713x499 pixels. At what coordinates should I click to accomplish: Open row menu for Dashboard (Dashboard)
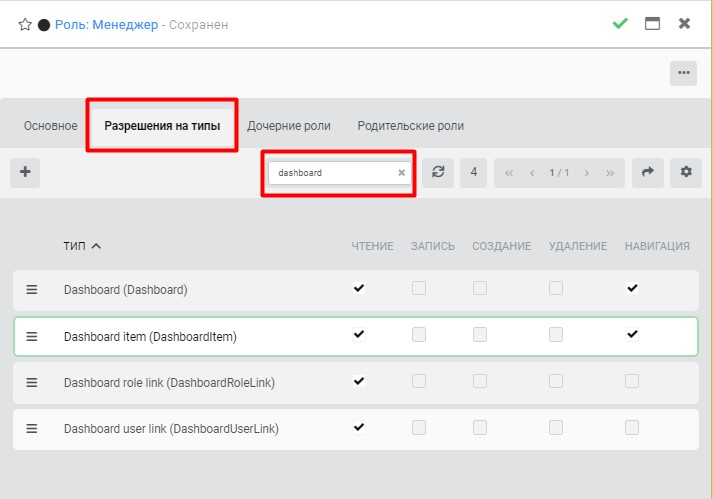[31, 290]
